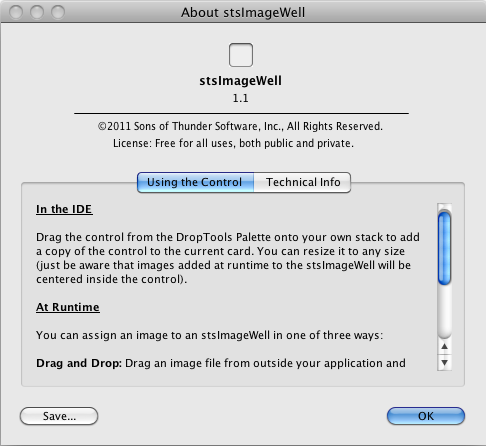This screenshot has width=486, height=446.
Task: Click the scrollbar up arrow
Action: coord(444,347)
